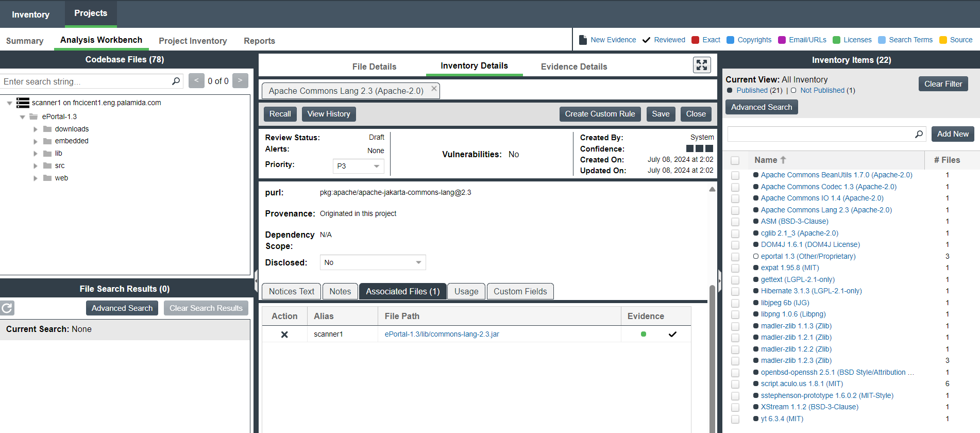Click the Create Custom Rule button
980x433 pixels.
tap(600, 114)
